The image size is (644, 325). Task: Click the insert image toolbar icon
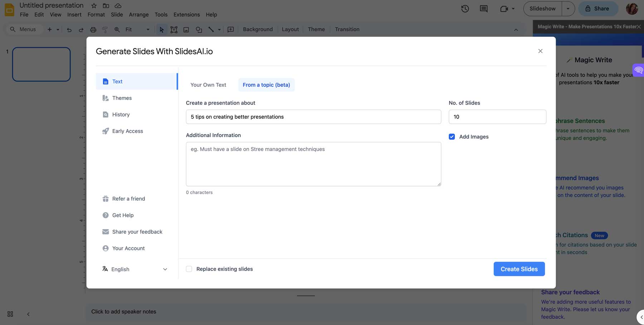(x=186, y=30)
